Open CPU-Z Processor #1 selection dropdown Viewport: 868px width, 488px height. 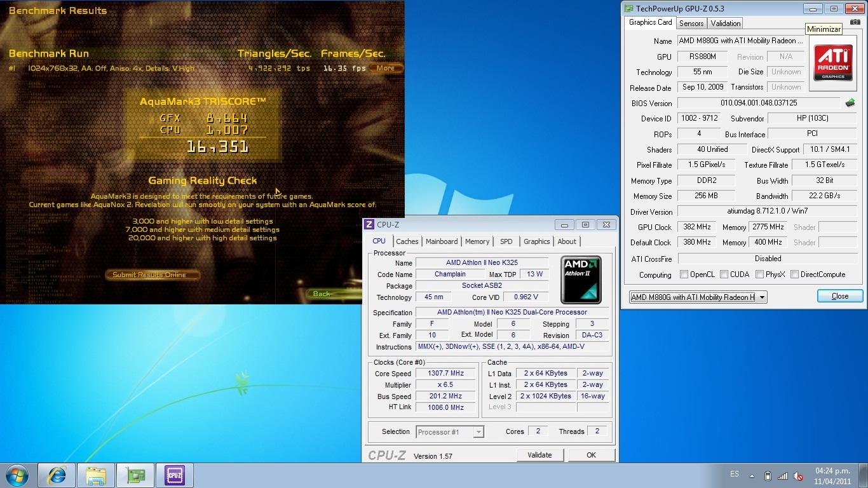[x=449, y=432]
